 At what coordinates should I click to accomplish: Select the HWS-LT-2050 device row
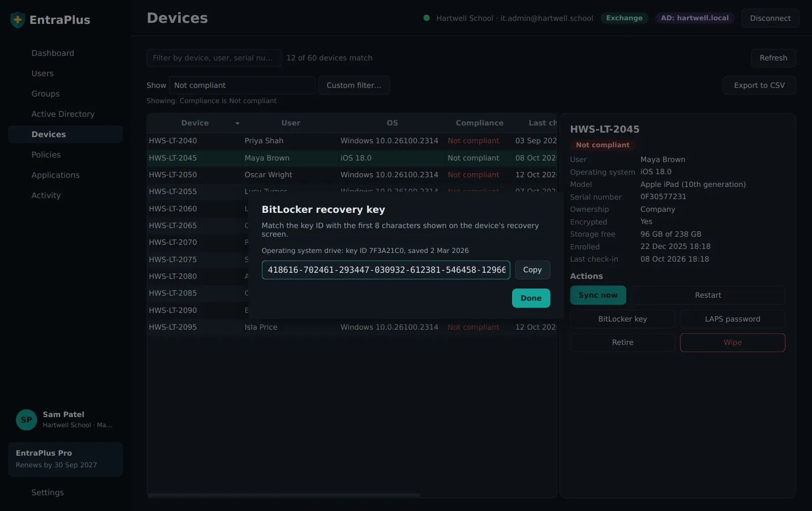click(352, 175)
